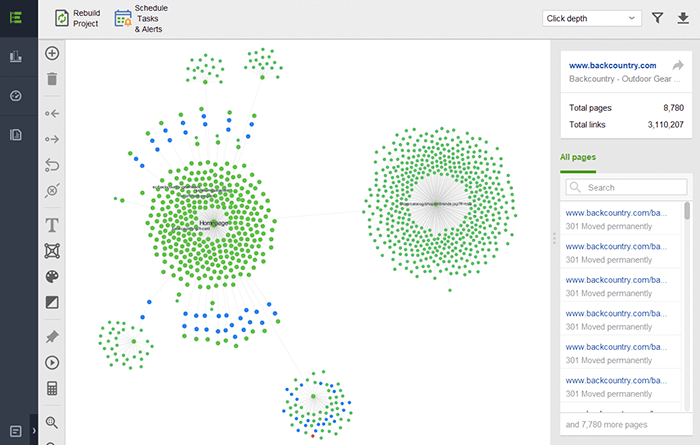Click the Total links 3,110,207 value

pyautogui.click(x=666, y=125)
